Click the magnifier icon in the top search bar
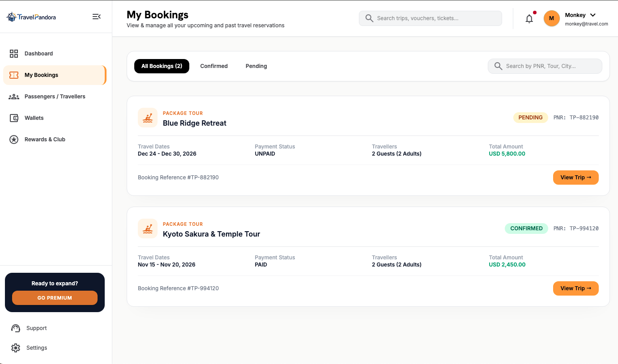The width and height of the screenshot is (618, 364). (x=369, y=18)
